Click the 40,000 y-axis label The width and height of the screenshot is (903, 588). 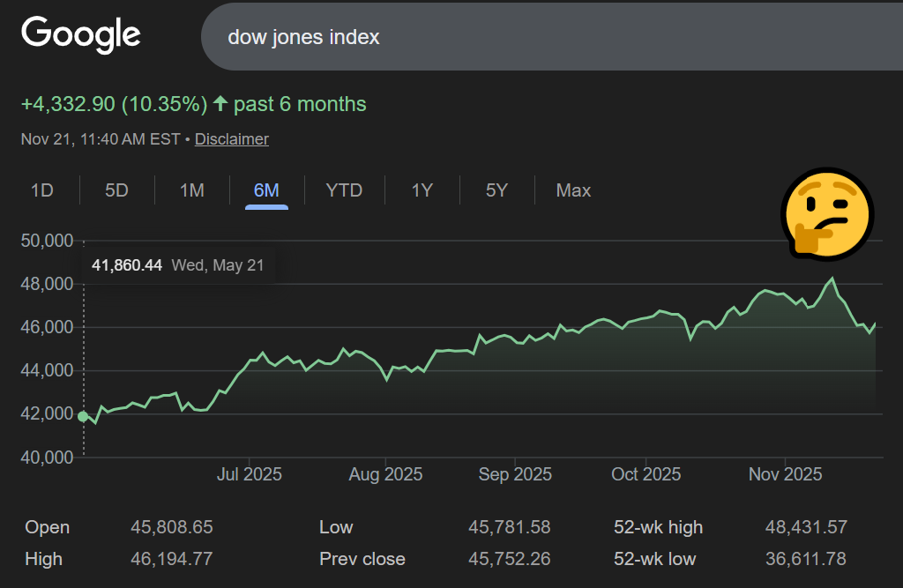click(48, 458)
